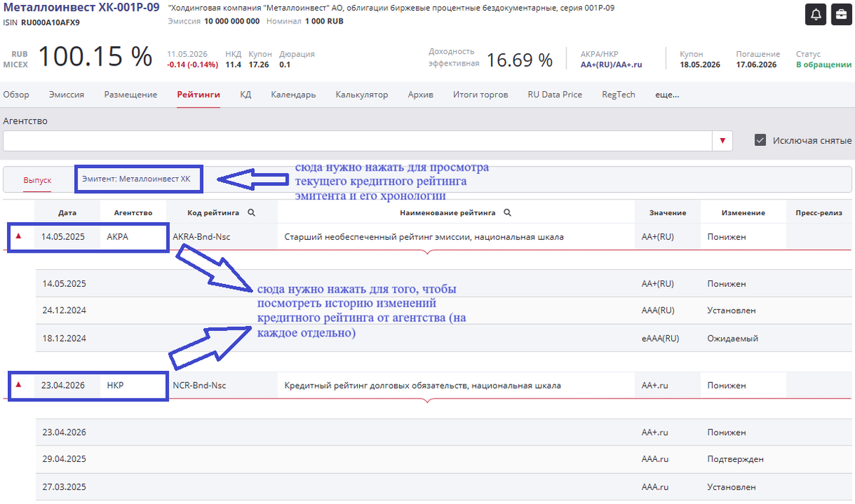Open the КД tab
This screenshot has width=855, height=504.
coord(246,95)
